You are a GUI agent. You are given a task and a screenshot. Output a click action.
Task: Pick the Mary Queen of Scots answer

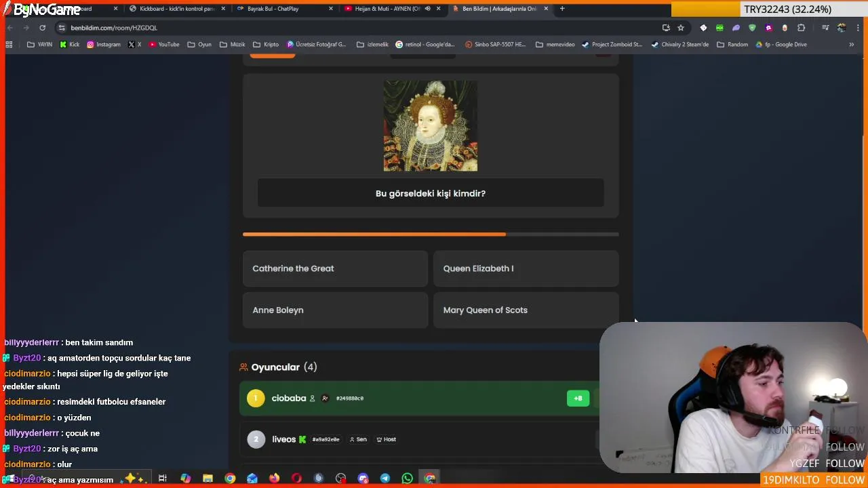point(526,310)
